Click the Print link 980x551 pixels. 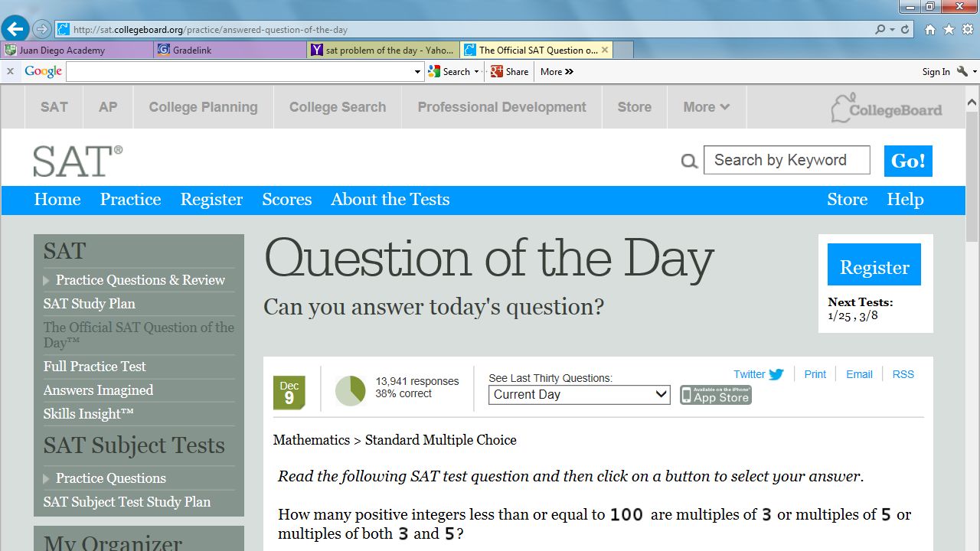(x=815, y=374)
